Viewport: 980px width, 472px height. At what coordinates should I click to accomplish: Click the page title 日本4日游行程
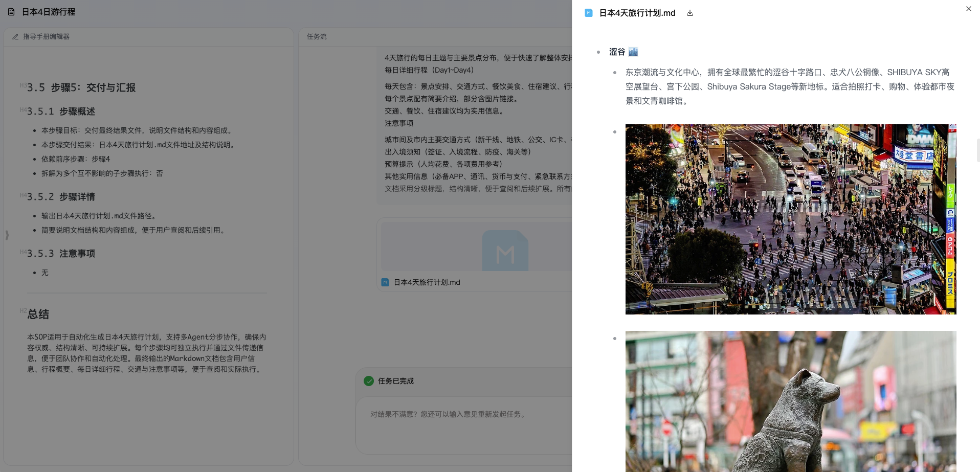49,12
